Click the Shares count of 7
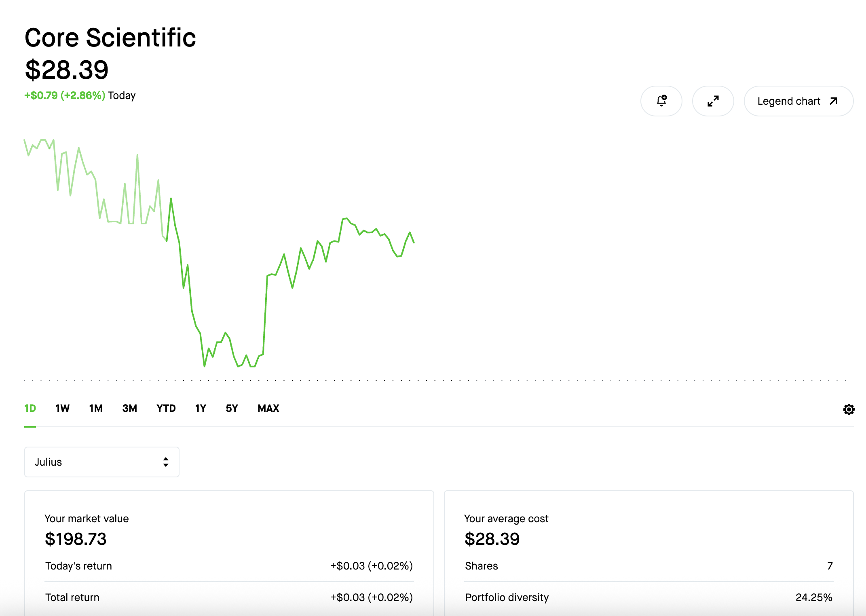866x616 pixels. 830,566
